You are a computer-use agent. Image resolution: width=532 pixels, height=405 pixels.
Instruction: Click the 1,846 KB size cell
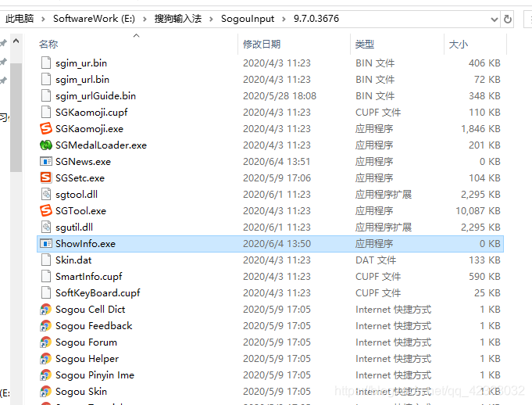tap(480, 128)
